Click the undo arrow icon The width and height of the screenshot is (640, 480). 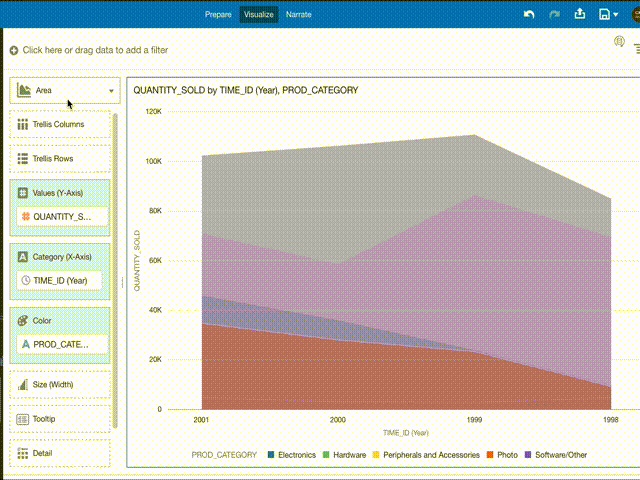pyautogui.click(x=529, y=14)
